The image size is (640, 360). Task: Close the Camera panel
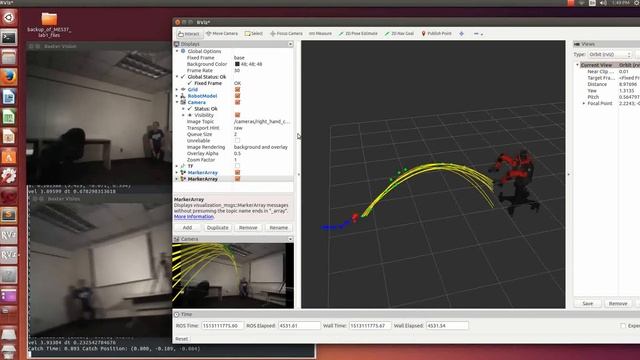click(x=290, y=239)
